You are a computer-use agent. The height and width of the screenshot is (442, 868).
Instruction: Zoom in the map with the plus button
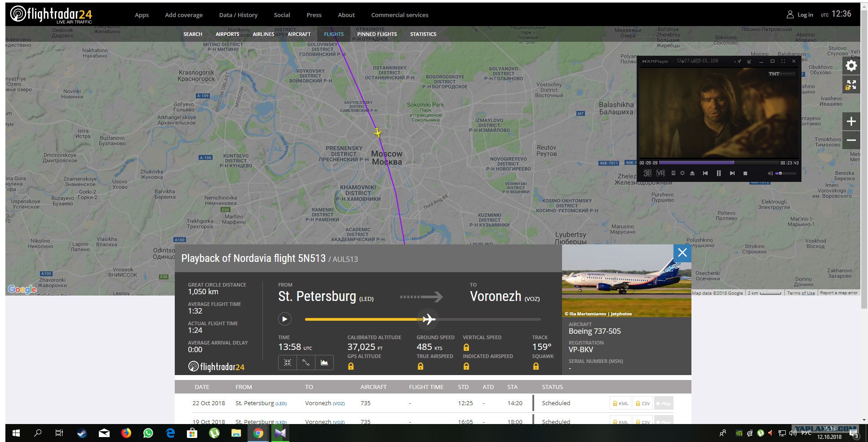(x=851, y=121)
